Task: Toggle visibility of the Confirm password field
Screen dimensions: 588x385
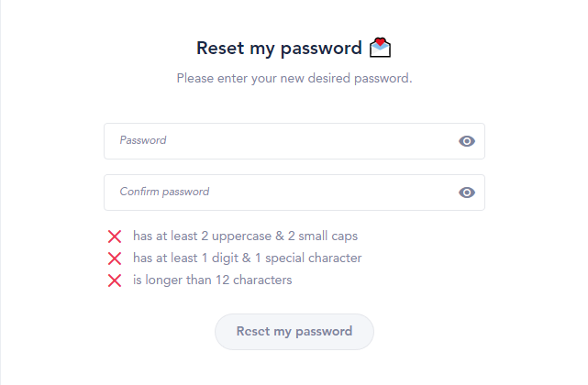Action: click(x=467, y=192)
